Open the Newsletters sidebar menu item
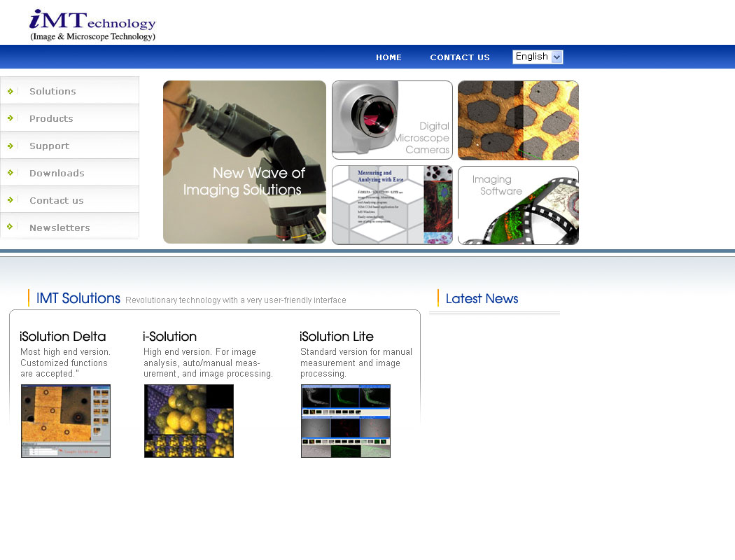735x560 pixels. click(x=69, y=227)
